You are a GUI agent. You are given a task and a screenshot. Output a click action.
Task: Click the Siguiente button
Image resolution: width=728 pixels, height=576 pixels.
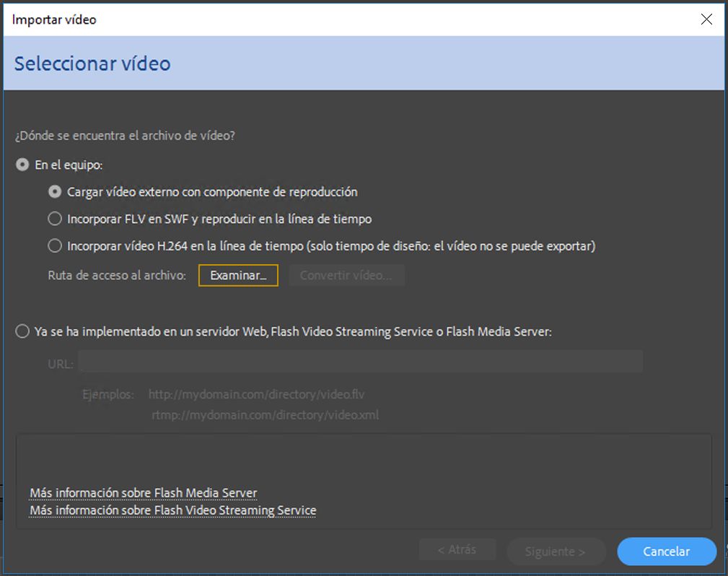pos(556,551)
